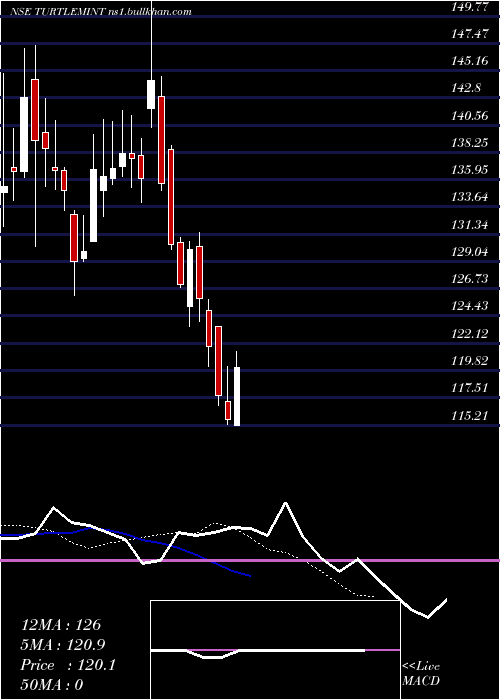Click the 5MA : 120.9 readout
The height and width of the screenshot is (700, 500).
coord(63,645)
